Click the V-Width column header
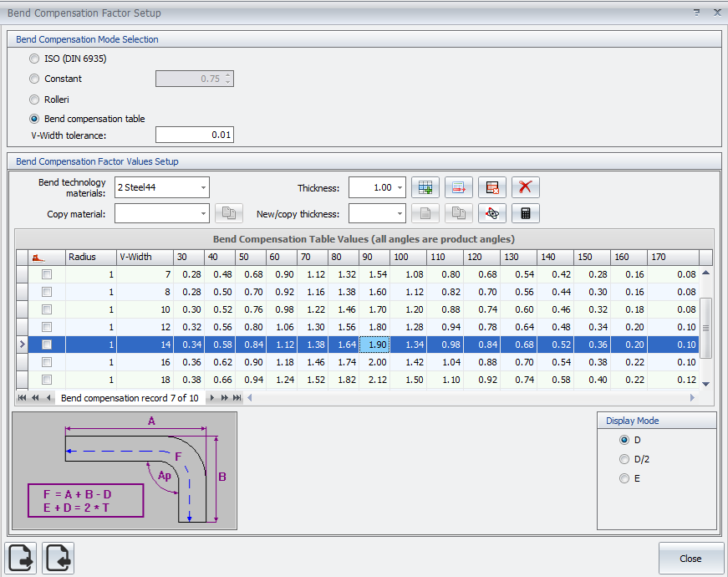 pyautogui.click(x=144, y=257)
